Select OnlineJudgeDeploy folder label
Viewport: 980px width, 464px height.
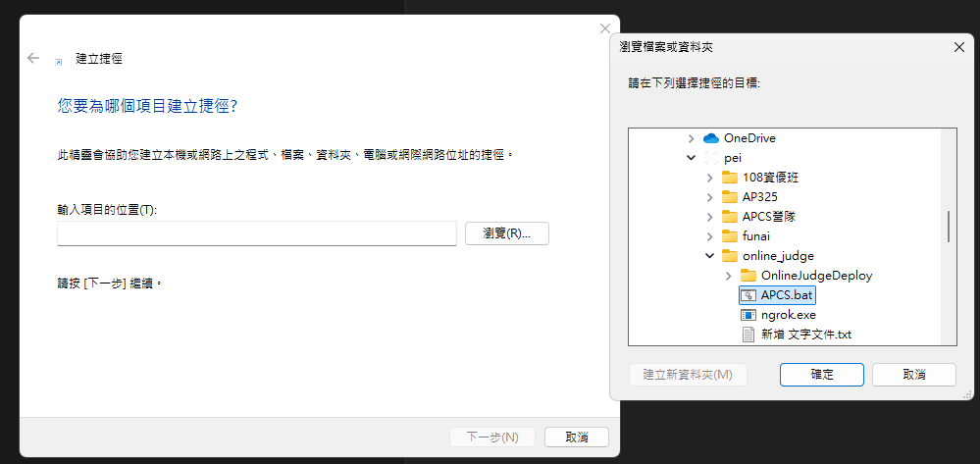coord(816,275)
